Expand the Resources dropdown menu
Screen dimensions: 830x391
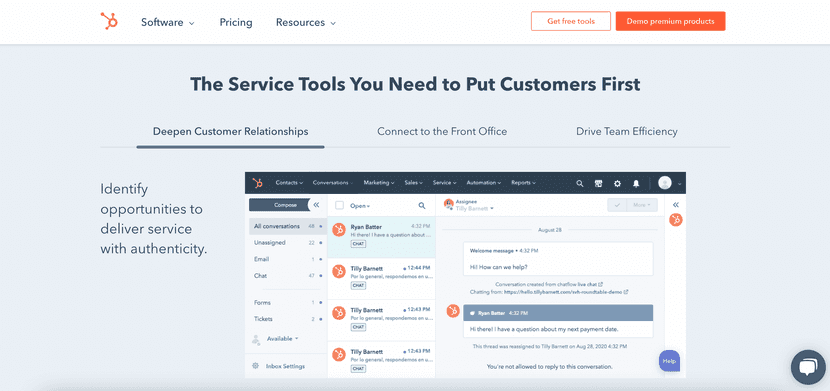point(306,23)
